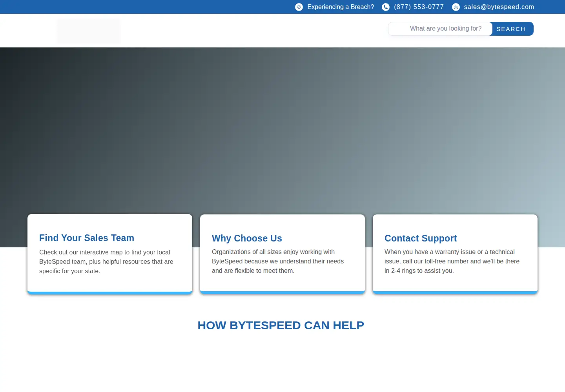Screen dimensions: 565x392
Task: Call (877) 553-0777 link
Action: coord(419,7)
